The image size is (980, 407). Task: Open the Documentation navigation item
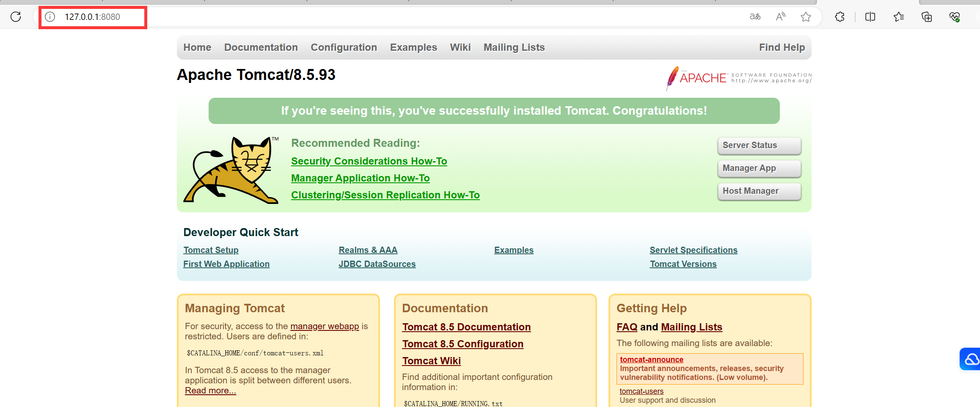point(261,47)
